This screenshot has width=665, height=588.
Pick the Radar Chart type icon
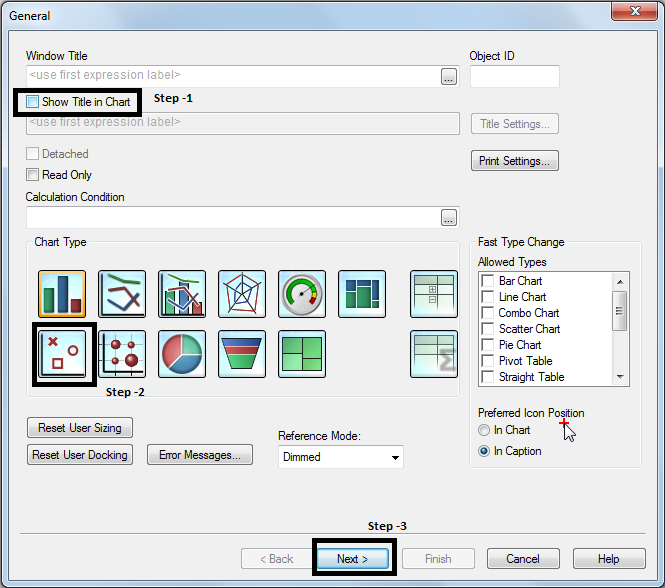tap(242, 294)
